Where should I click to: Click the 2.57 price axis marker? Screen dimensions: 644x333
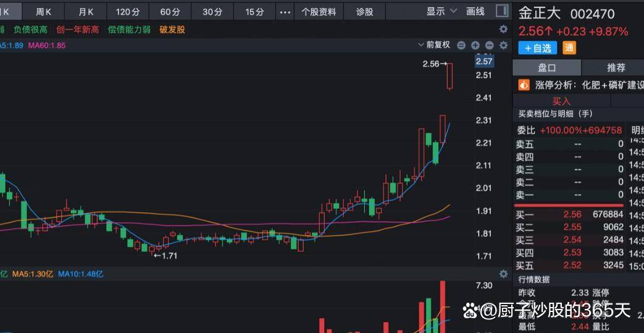[x=484, y=61]
